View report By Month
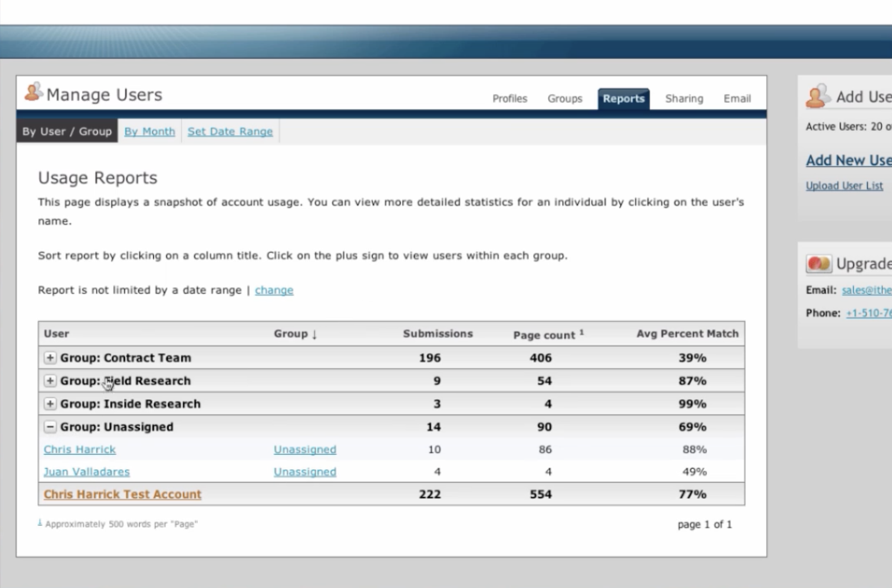Viewport: 892px width, 588px height. click(149, 132)
